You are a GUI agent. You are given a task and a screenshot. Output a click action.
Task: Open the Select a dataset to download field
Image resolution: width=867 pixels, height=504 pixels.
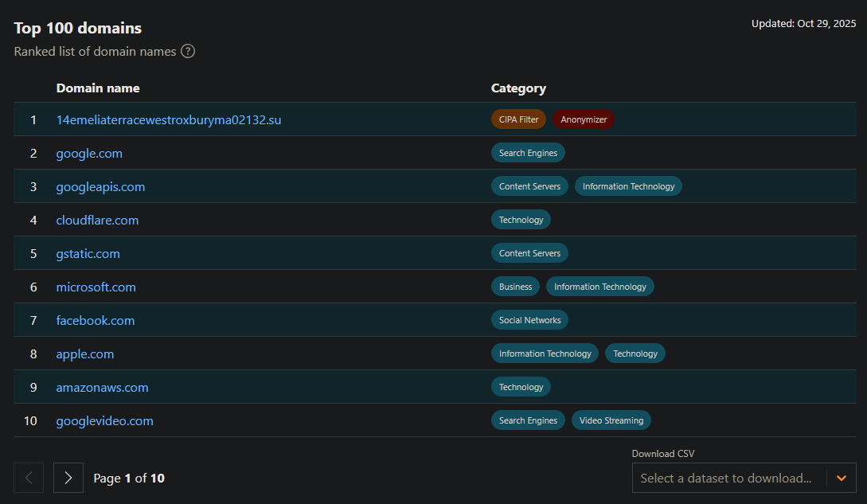[726, 478]
